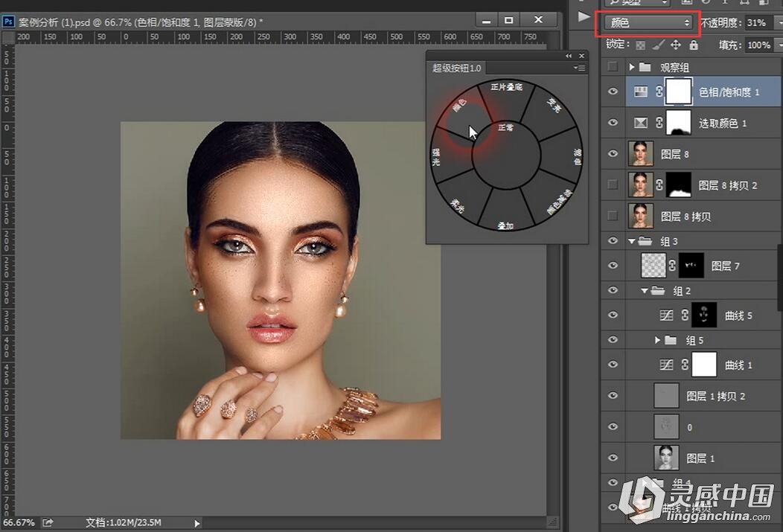The height and width of the screenshot is (532, 783).
Task: Click the lock transparent pixels icon
Action: [641, 45]
